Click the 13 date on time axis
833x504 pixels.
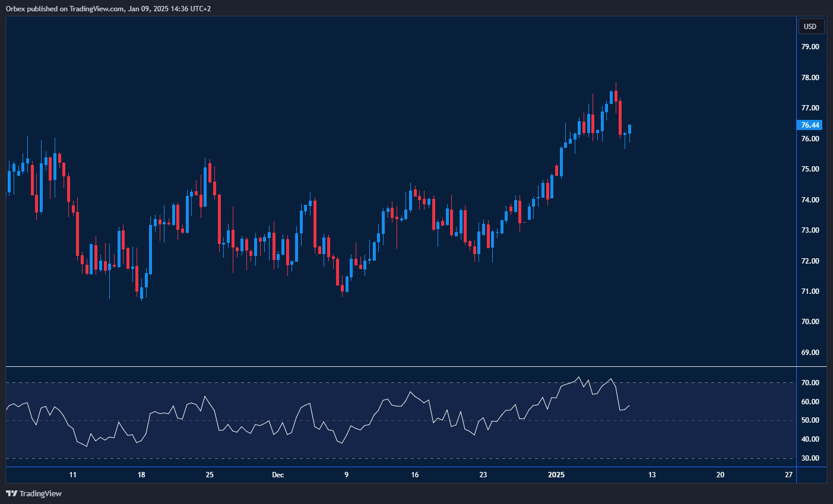(x=652, y=475)
